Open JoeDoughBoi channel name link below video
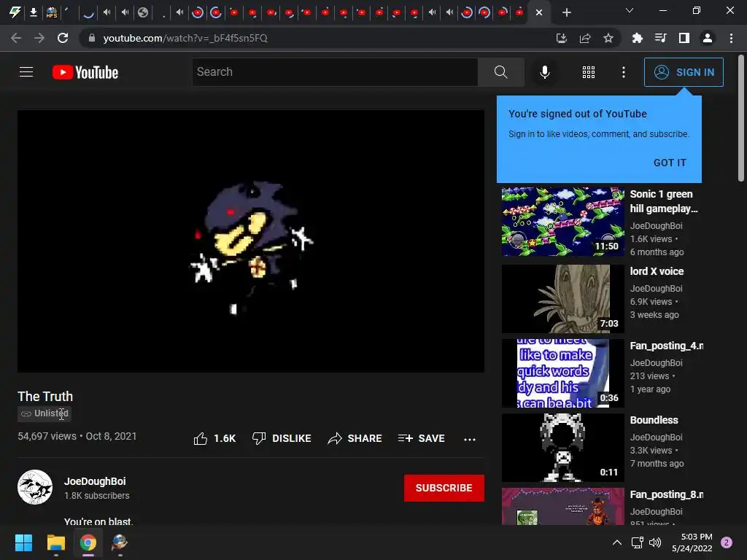Screen dimensions: 747x560 95,481
